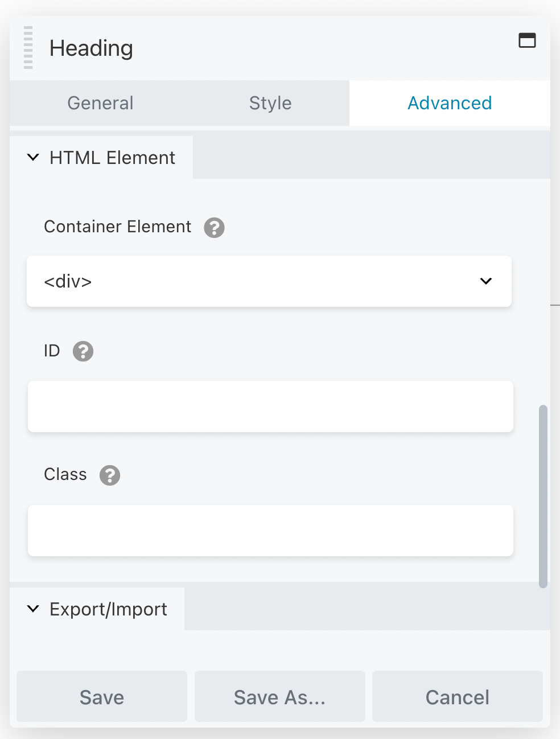Click the Export/Import section label
This screenshot has height=739, width=560.
pos(108,609)
